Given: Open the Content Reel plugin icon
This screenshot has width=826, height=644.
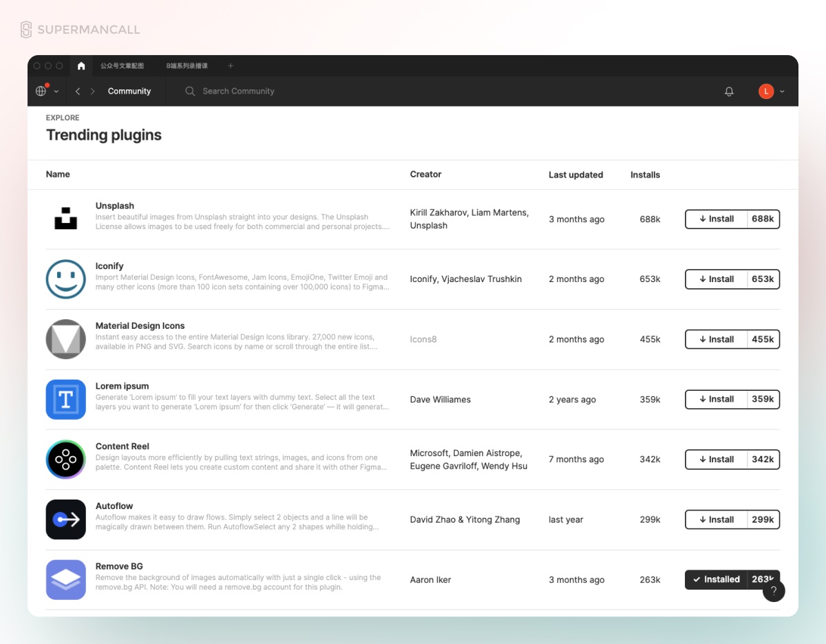Looking at the screenshot, I should (66, 459).
